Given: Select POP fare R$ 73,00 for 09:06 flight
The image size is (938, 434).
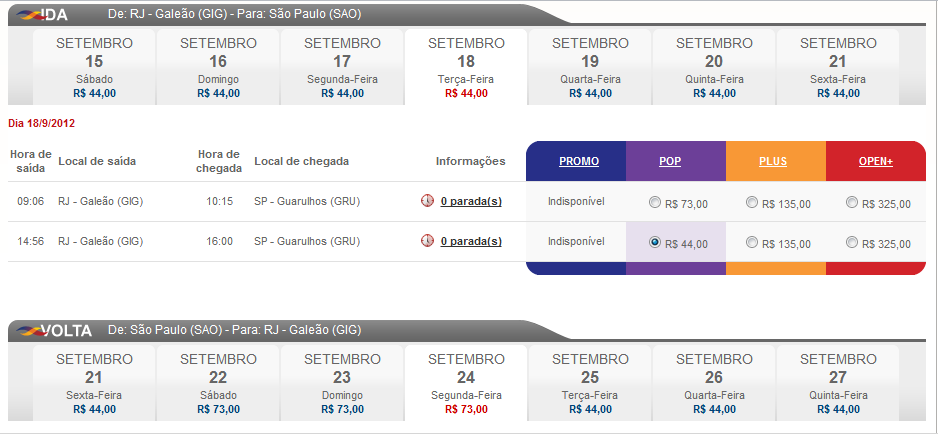Looking at the screenshot, I should pos(655,203).
